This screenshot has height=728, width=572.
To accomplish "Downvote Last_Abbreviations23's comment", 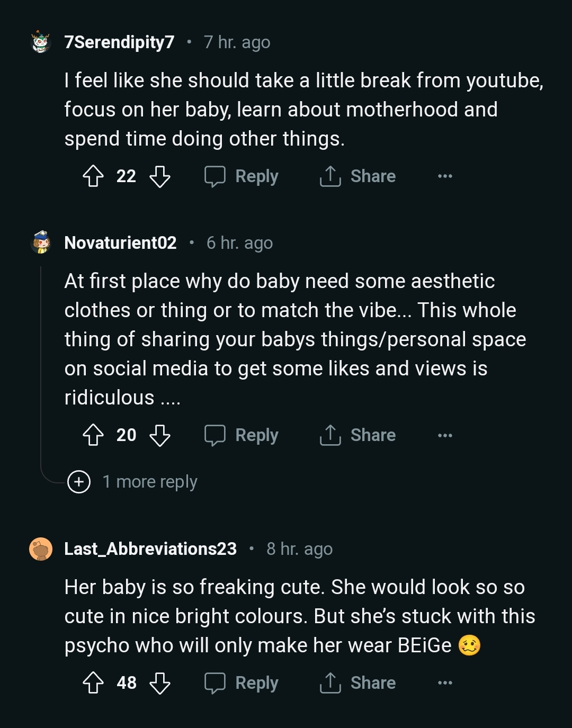I will click(x=159, y=683).
